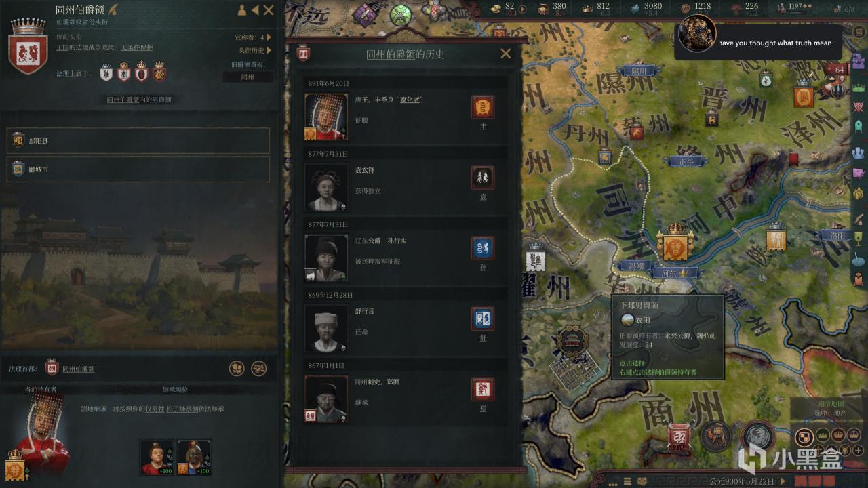
Task: Switch to the 当前持有者 current holder tab
Action: [x=41, y=390]
